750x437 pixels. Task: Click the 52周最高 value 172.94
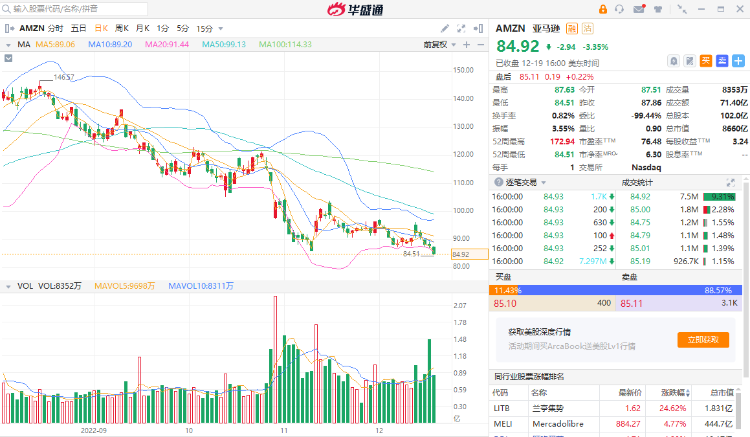tap(562, 142)
